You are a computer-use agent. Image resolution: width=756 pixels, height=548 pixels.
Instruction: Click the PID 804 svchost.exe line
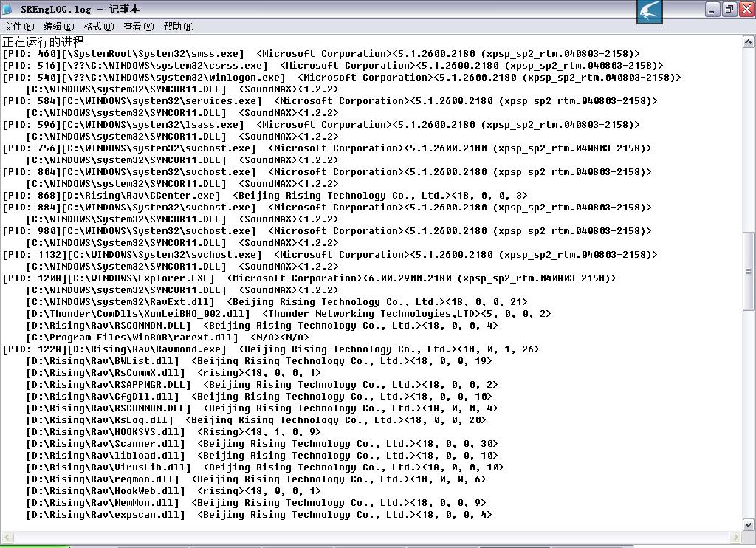[x=327, y=172]
